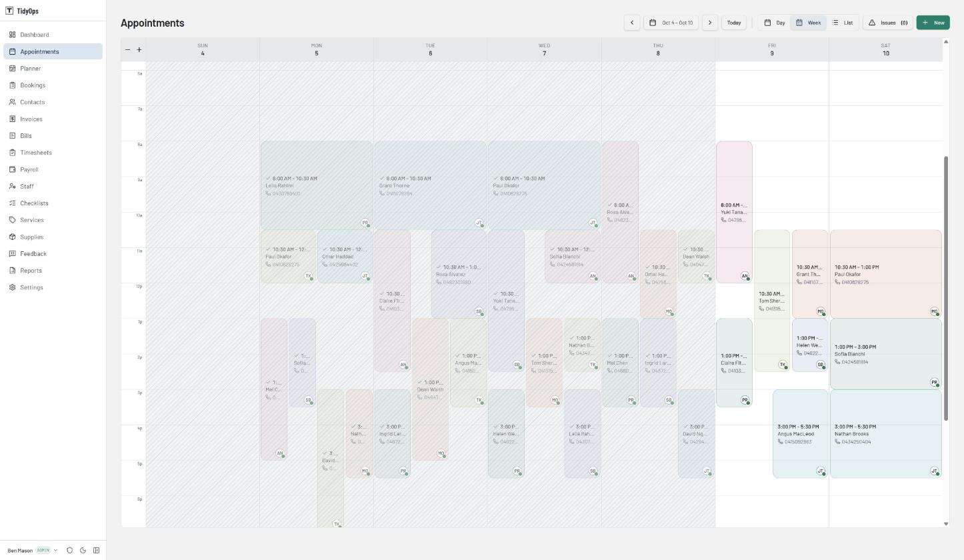964x560 pixels.
Task: Open Leila Rahimi 8:00 AM Monday appointment
Action: (317, 185)
